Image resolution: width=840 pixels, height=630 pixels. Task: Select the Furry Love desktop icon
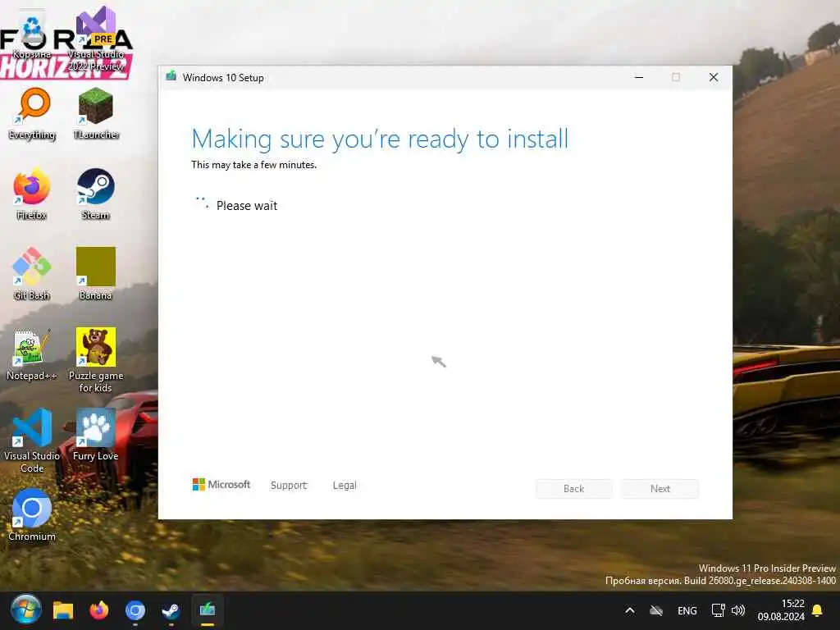(95, 435)
